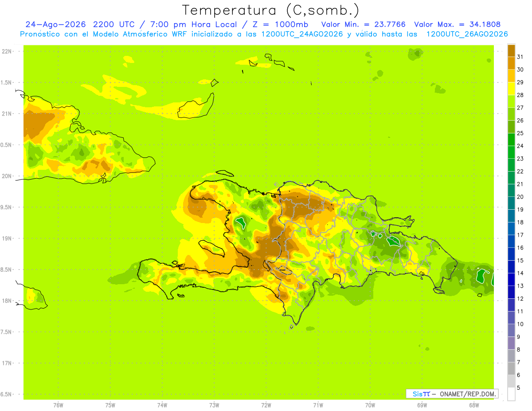Viewport: 532px width, 411px height.
Task: Click the legend value "28"
Action: [x=520, y=95]
